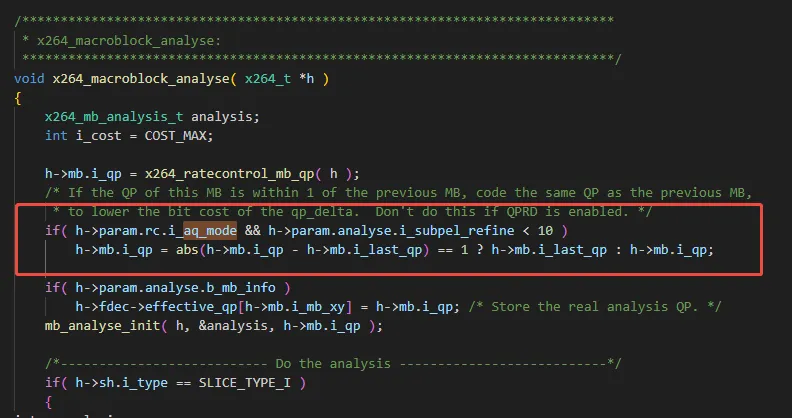Image resolution: width=792 pixels, height=418 pixels.
Task: Click the 'Do the analysis' comment line
Action: pyautogui.click(x=333, y=363)
